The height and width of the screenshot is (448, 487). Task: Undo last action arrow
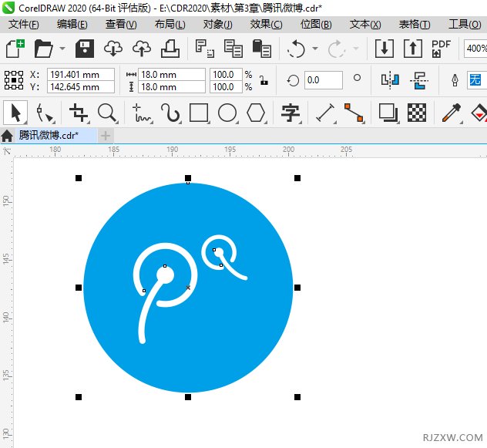point(296,49)
